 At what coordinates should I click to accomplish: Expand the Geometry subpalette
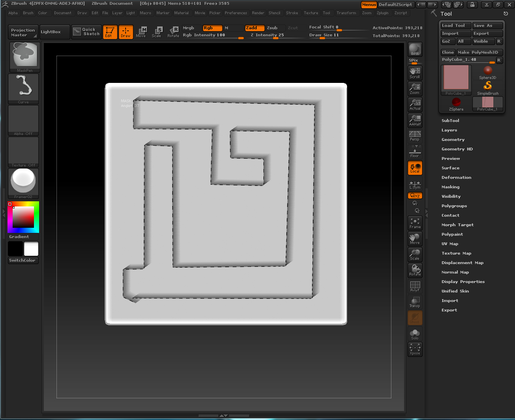453,140
